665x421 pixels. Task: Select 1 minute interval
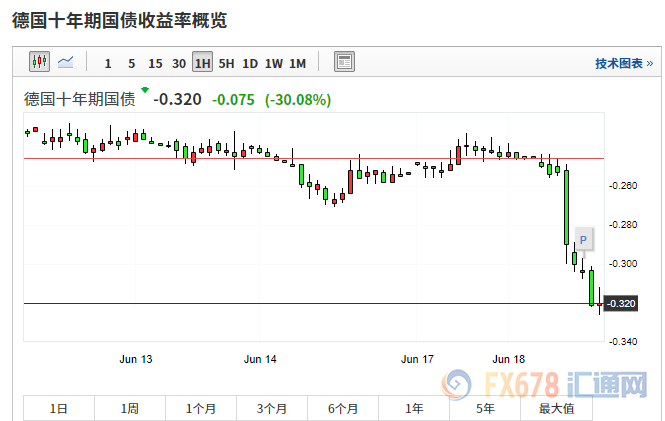pos(108,64)
